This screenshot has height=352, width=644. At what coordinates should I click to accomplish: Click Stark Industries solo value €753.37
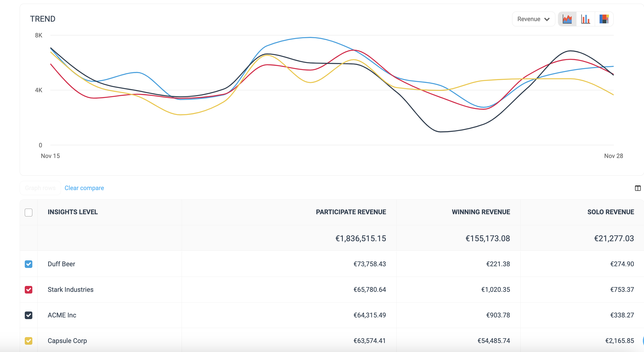pos(622,290)
